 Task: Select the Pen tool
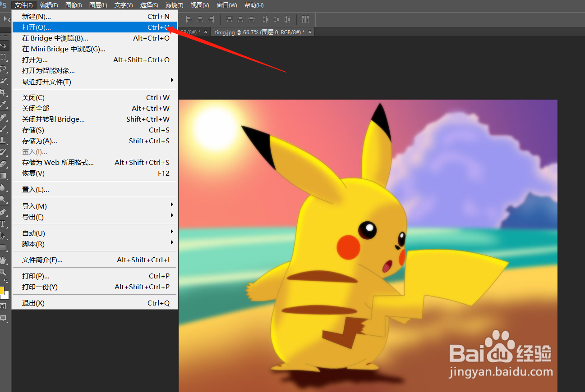click(x=4, y=212)
